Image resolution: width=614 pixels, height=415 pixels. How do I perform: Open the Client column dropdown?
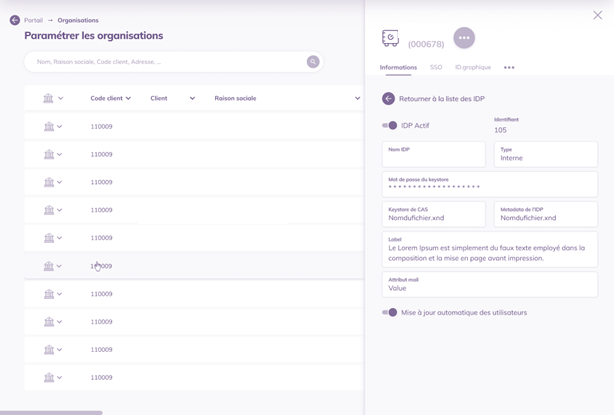[192, 99]
